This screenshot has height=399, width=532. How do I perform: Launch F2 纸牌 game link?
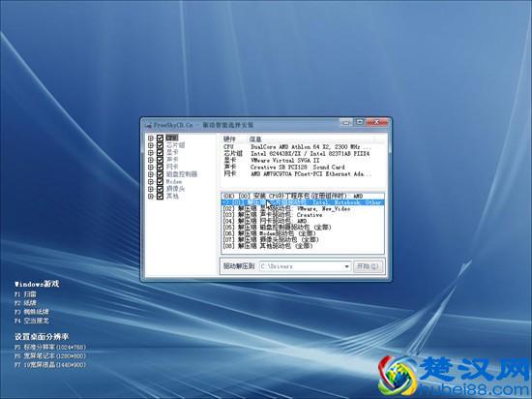tap(25, 303)
